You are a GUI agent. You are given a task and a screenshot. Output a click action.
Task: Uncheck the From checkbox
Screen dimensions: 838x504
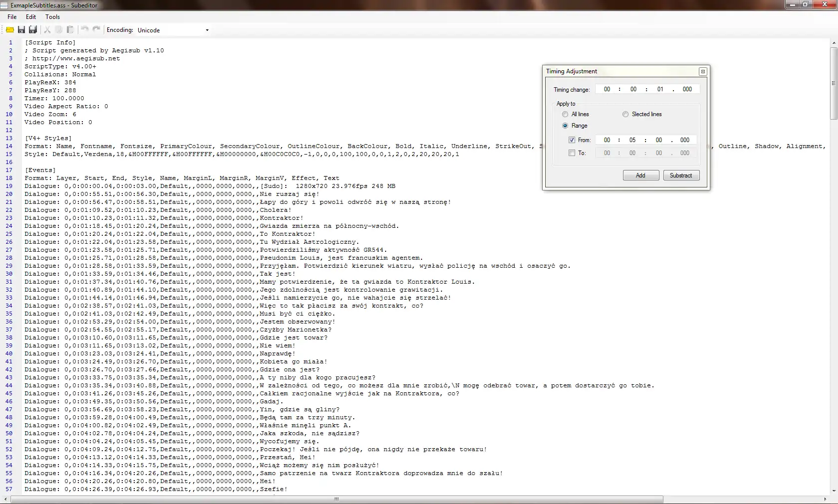tap(572, 140)
